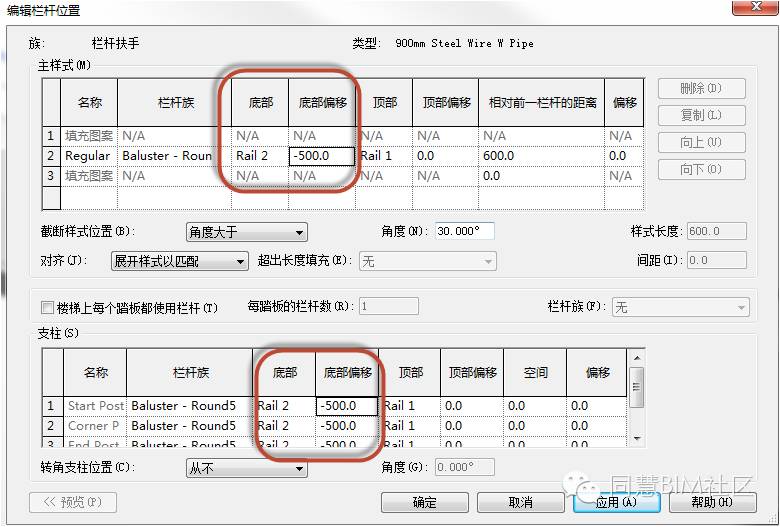Viewport: 780px width, 527px height.
Task: Click Rail 2 底部 cell in Start Post row
Action: coord(284,406)
